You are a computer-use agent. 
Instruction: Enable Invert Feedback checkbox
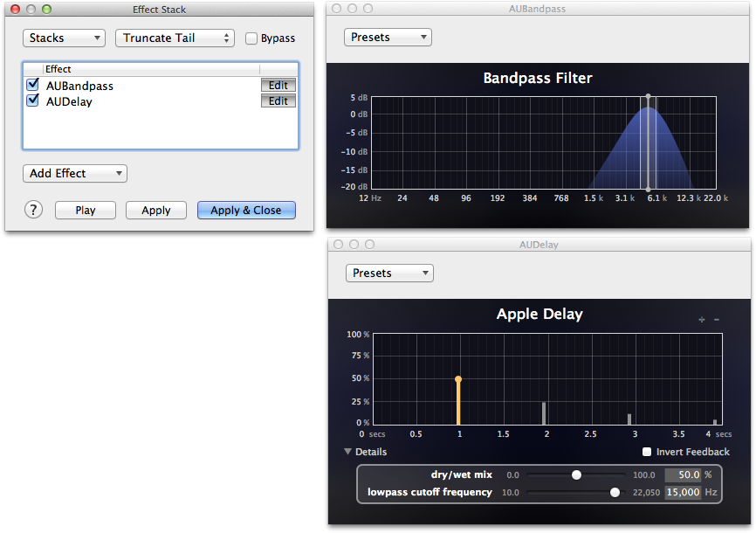[x=647, y=452]
